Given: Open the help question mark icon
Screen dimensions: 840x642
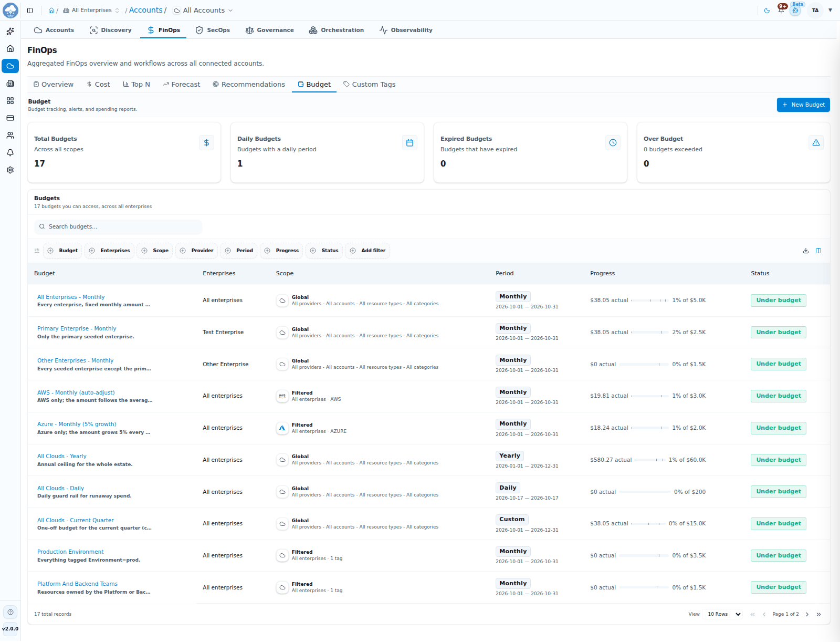Looking at the screenshot, I should pyautogui.click(x=10, y=612).
